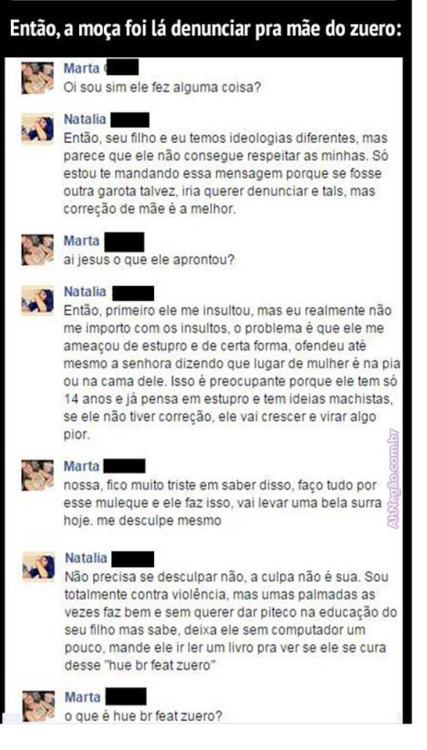Click Marta's avatar beside "Oi sou sim" message
Viewport: 427px width, 750px height.
[37, 77]
